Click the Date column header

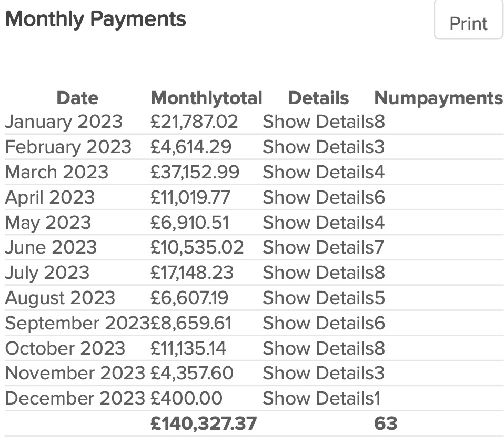(77, 98)
